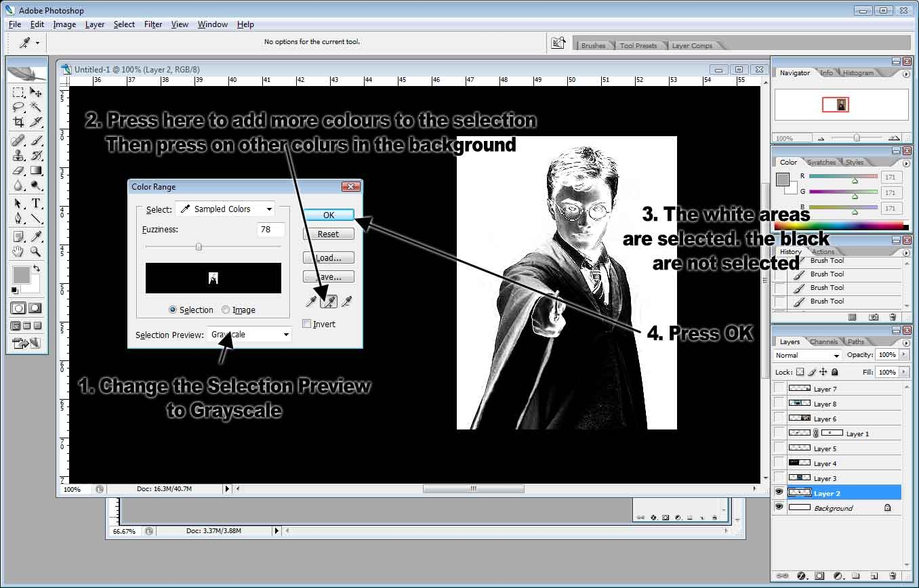919x588 pixels.
Task: Select the Zoom tool
Action: pyautogui.click(x=36, y=252)
